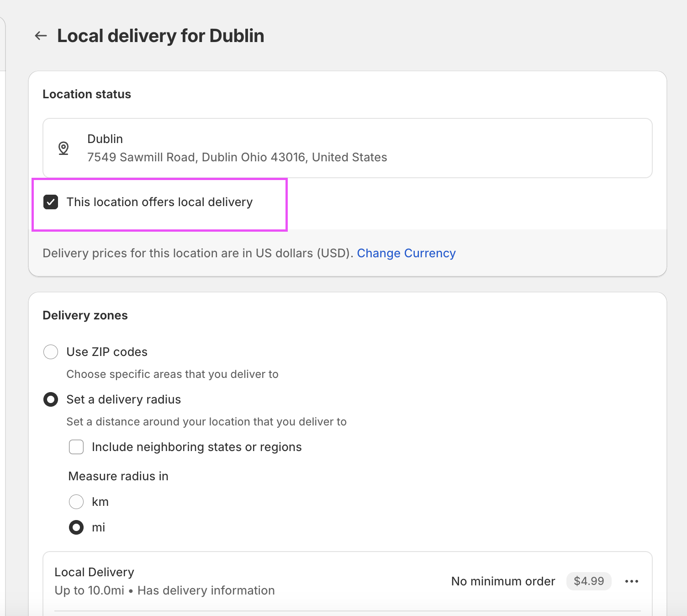Open the Change Currency link
The width and height of the screenshot is (687, 616).
[x=406, y=253]
